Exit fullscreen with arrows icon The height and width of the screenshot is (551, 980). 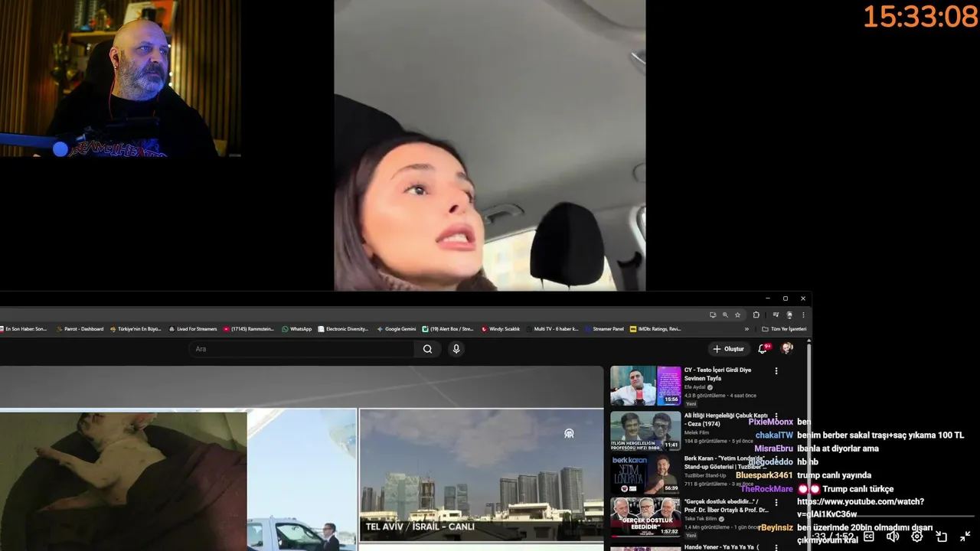tap(965, 536)
